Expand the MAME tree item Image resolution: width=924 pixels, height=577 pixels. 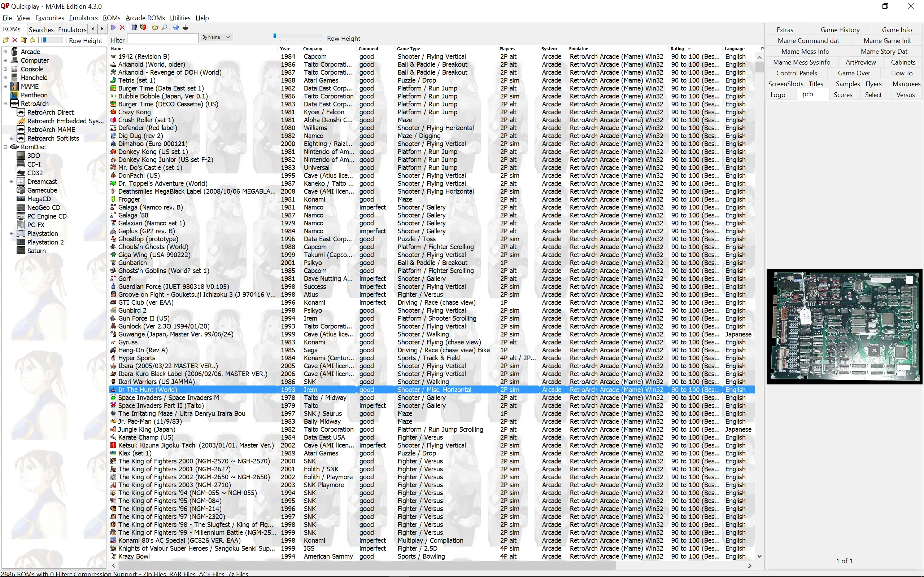pos(5,86)
